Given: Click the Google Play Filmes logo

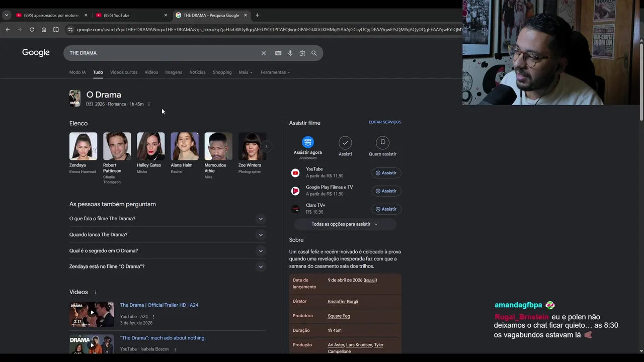Looking at the screenshot, I should pyautogui.click(x=295, y=191).
